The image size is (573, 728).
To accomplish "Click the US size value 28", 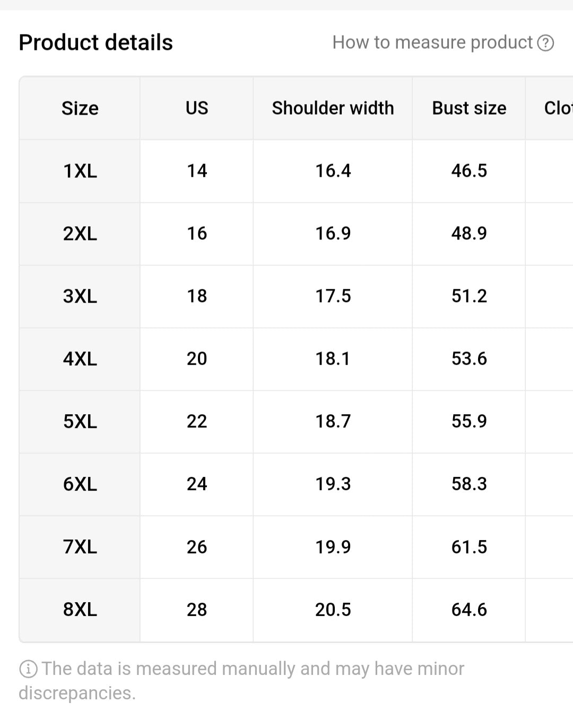I will tap(196, 610).
